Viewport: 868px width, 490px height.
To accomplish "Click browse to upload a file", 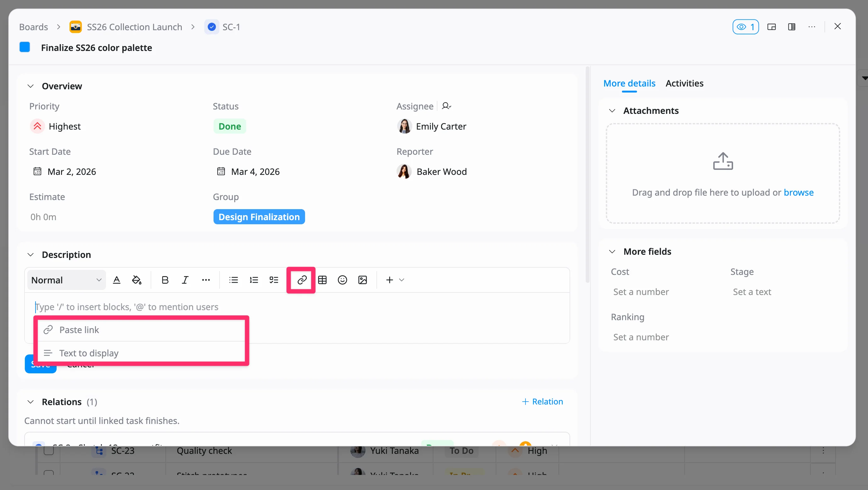I will 798,192.
